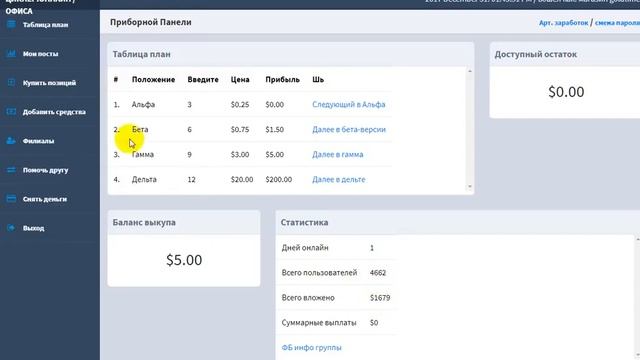Viewport: 640px width, 360px height.
Task: Click Выход to log out
Action: (x=33, y=228)
